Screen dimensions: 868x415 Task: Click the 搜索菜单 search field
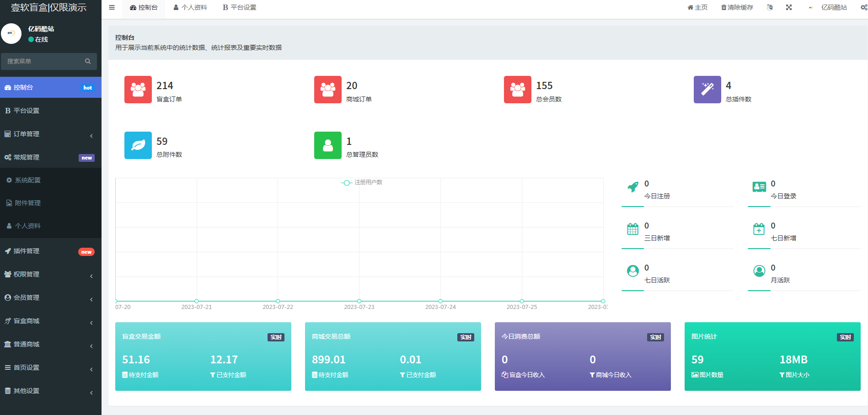[x=43, y=61]
